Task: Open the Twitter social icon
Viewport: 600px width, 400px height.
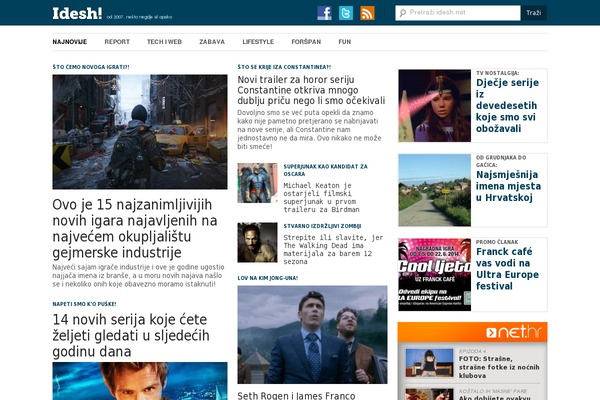Action: pos(346,13)
